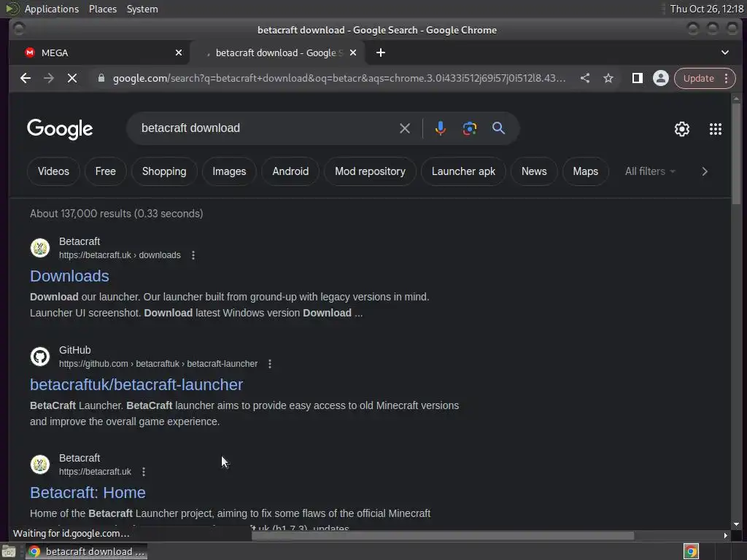Open betacraftuk/betacraft-launcher GitHub result
The height and width of the screenshot is (560, 747).
[136, 385]
